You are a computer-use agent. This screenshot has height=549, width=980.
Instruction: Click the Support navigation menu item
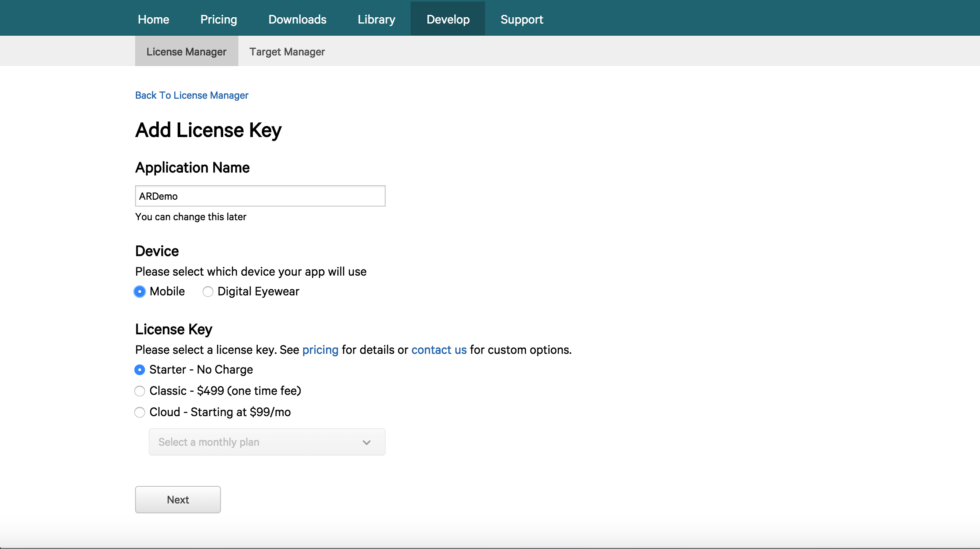click(522, 19)
